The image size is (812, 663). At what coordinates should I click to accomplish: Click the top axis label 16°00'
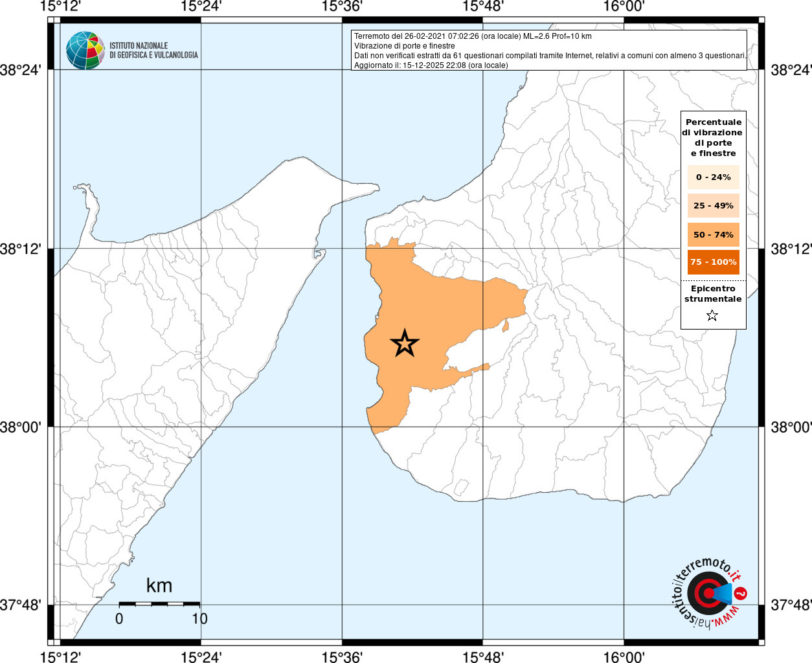point(624,6)
